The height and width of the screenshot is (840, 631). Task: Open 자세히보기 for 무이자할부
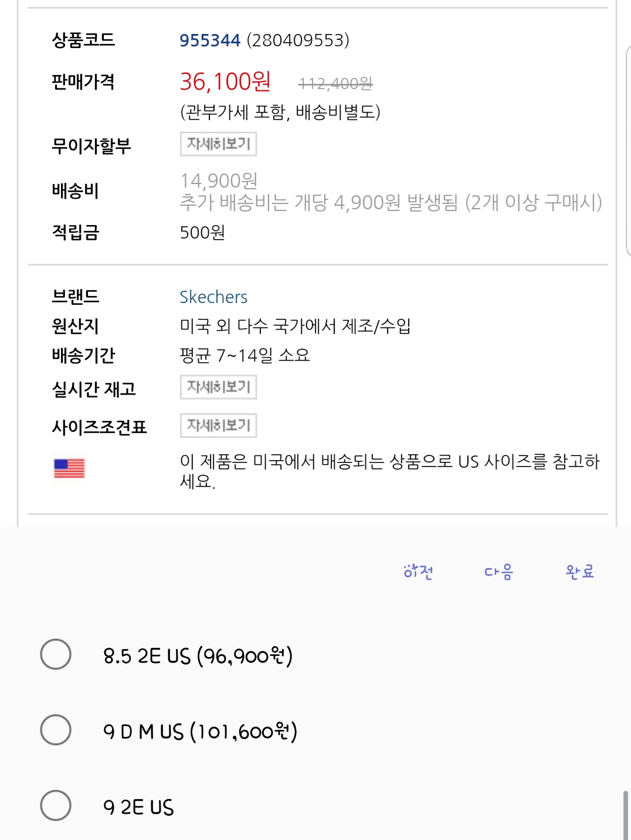218,144
